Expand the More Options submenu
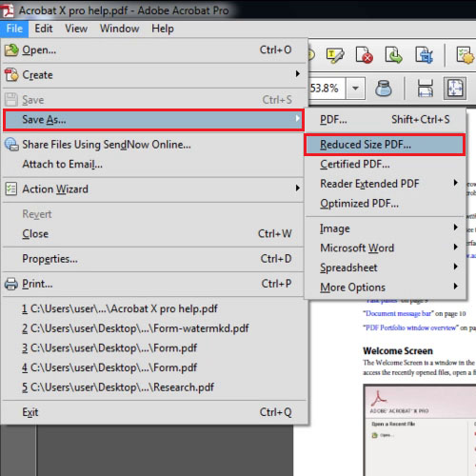 click(x=456, y=287)
